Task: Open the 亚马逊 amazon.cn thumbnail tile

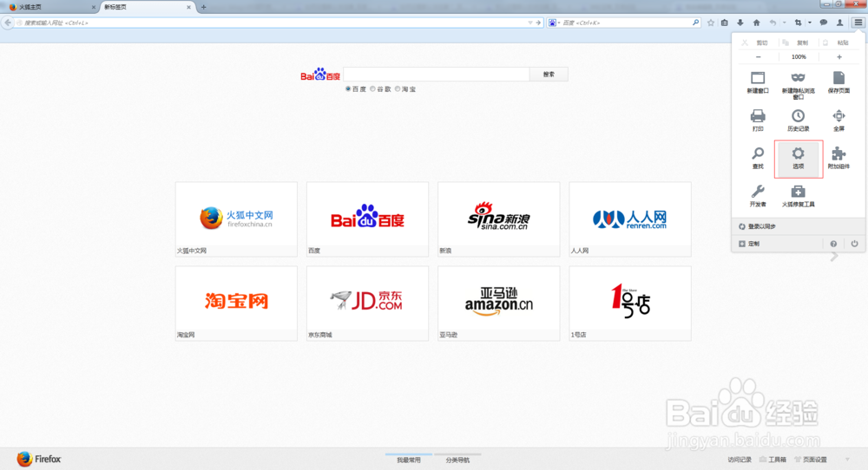Action: [499, 303]
